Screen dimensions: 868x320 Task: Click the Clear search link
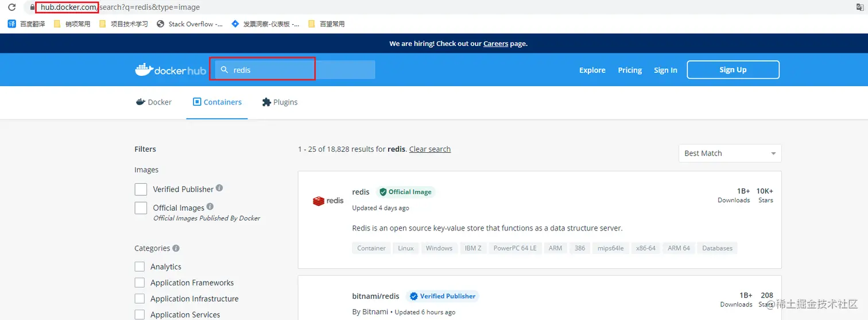click(430, 149)
